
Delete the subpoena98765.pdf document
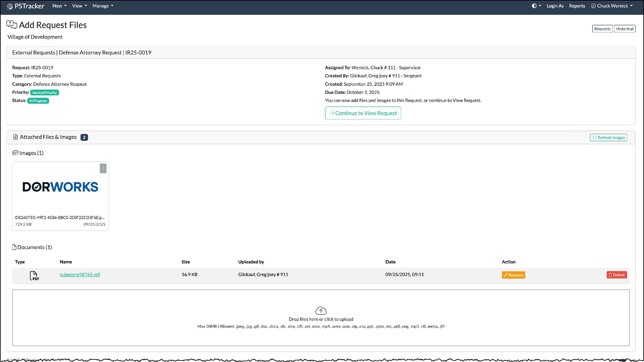(x=617, y=275)
